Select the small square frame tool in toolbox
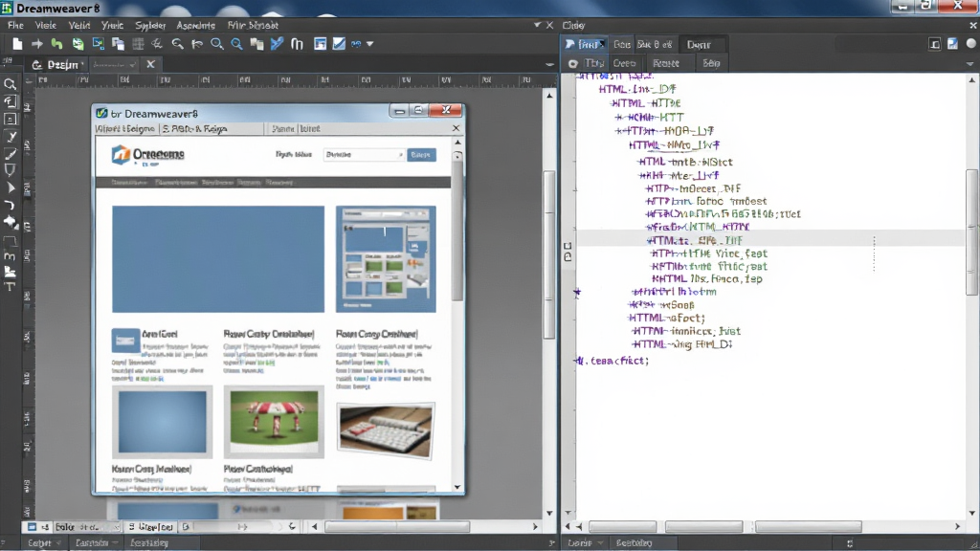980x551 pixels. coord(10,119)
